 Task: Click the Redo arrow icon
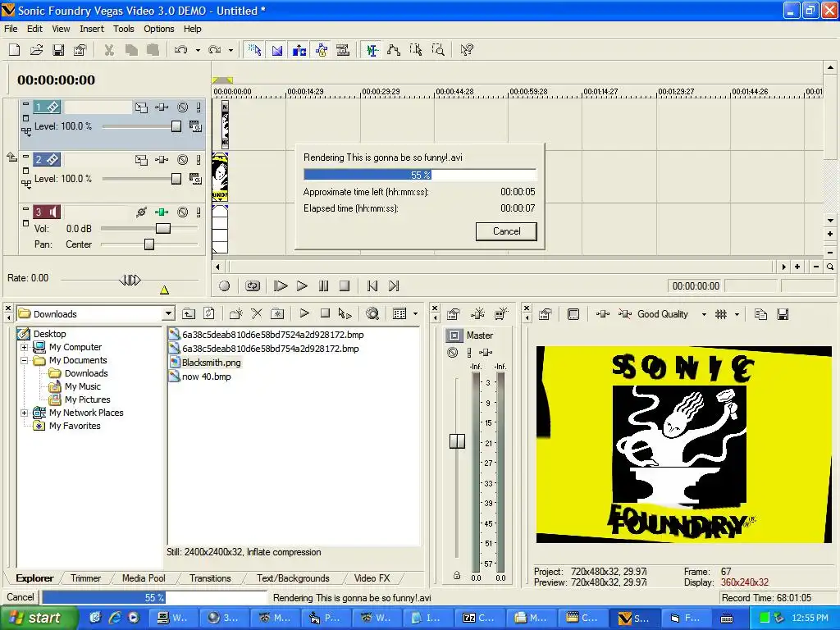(x=214, y=50)
